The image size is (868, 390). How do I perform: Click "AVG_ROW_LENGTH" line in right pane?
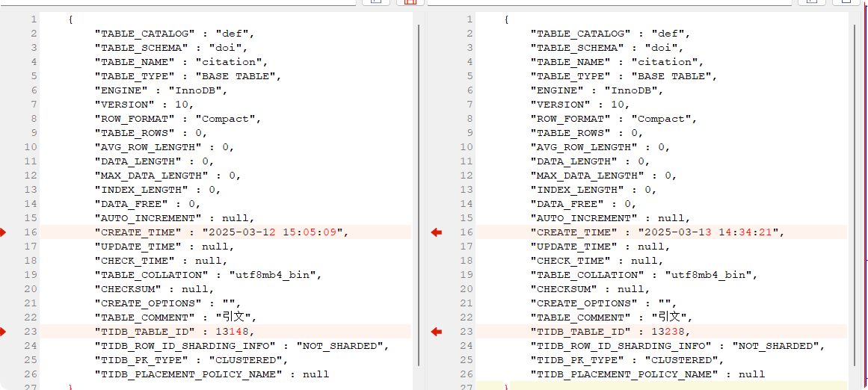(600, 147)
